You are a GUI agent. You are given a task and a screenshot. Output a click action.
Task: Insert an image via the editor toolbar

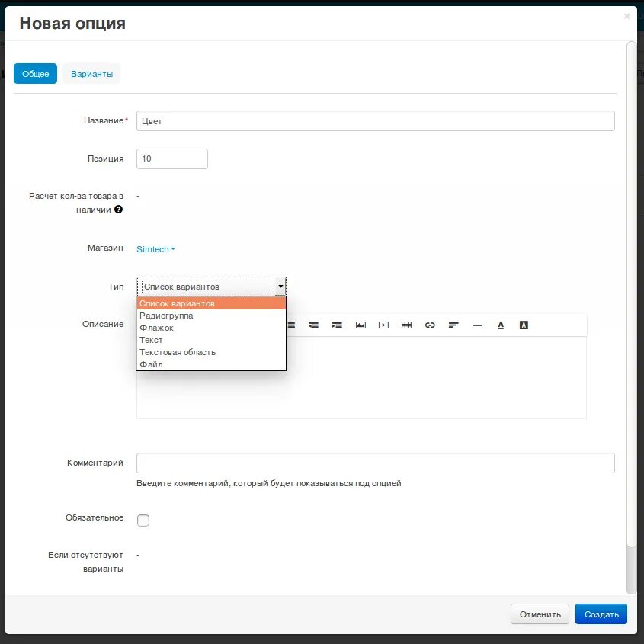click(x=360, y=325)
